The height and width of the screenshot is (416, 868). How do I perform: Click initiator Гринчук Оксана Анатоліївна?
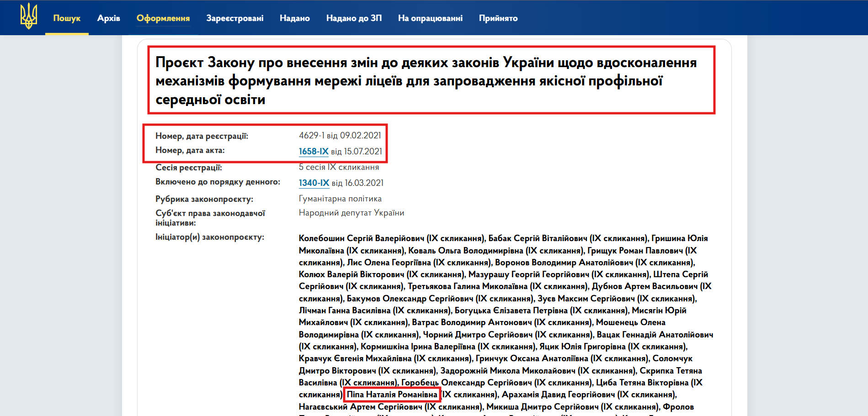click(x=532, y=358)
